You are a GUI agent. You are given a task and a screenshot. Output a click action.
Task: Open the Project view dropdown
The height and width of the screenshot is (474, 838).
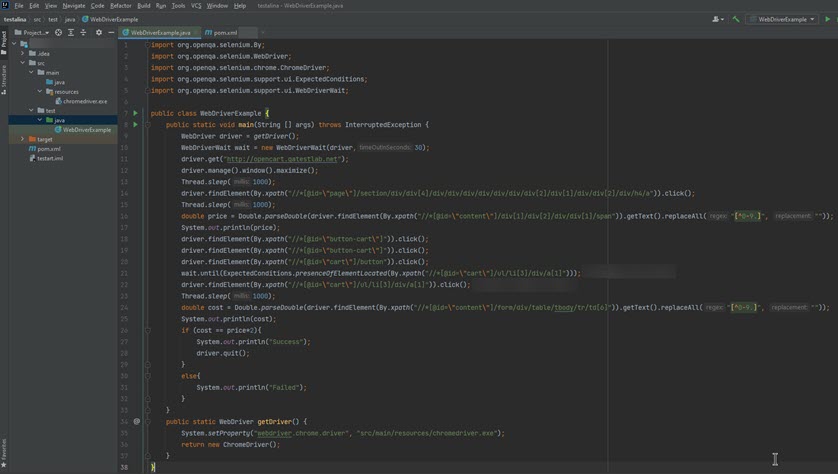pyautogui.click(x=32, y=33)
